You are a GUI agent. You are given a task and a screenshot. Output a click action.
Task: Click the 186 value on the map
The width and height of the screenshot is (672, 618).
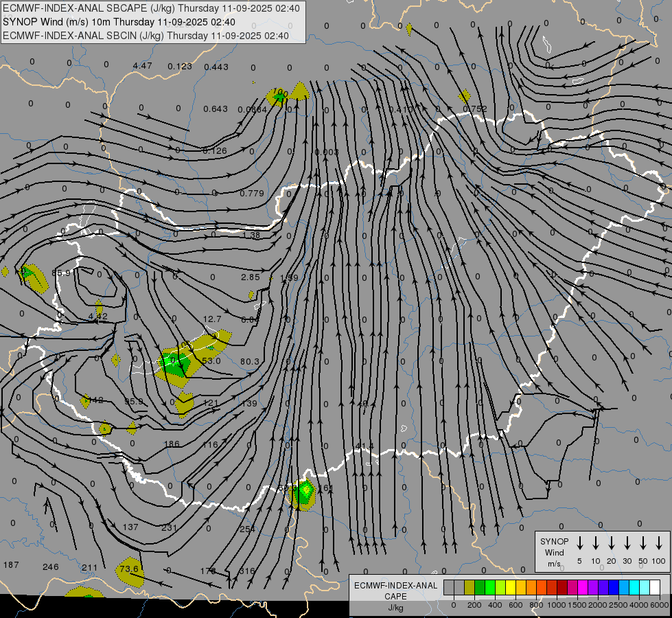[x=172, y=444]
